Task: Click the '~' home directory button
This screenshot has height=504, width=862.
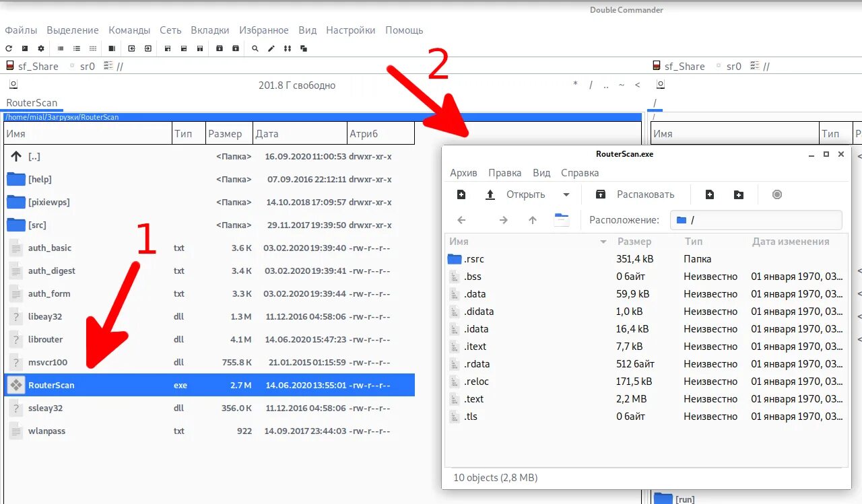Action: click(622, 85)
